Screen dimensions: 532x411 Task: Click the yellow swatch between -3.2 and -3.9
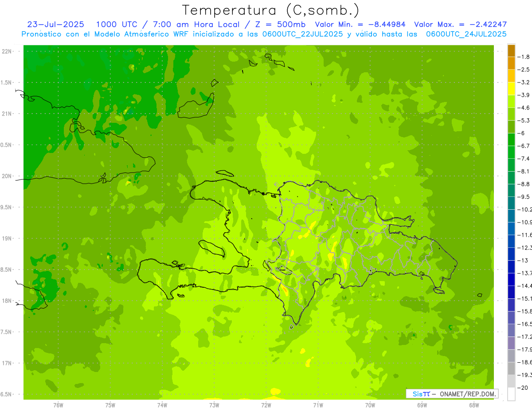pos(511,89)
